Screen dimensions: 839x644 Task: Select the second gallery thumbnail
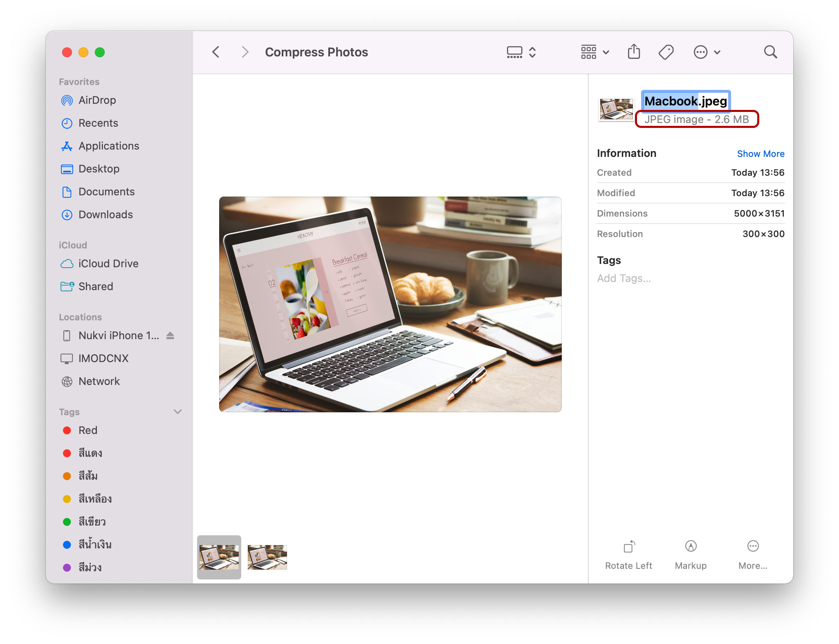[267, 557]
